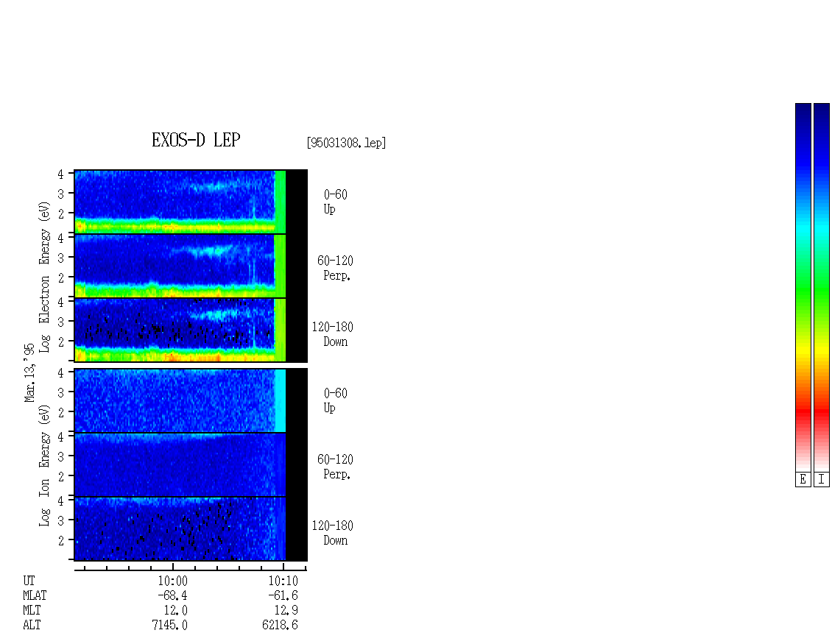
Task: Select the file name label [95031308.lep]
Action: 346,143
